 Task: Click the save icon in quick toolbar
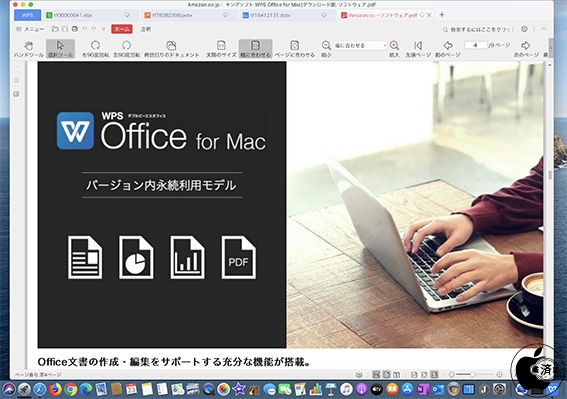[65, 29]
